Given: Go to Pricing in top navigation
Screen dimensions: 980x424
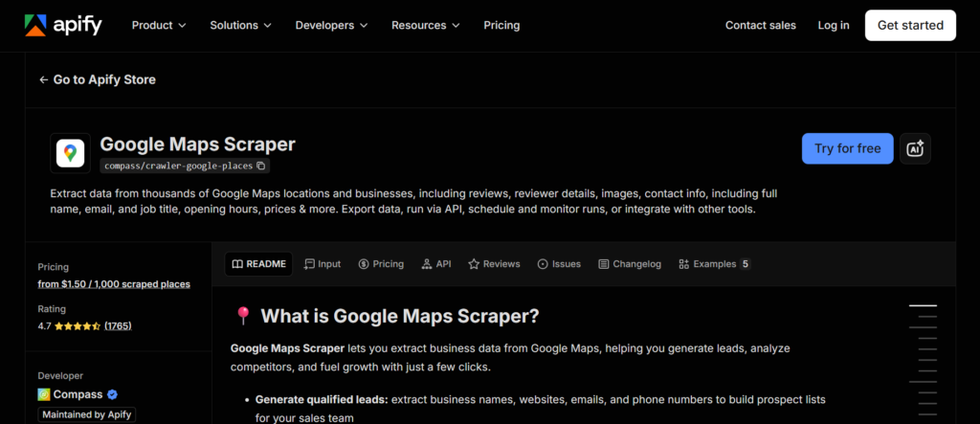Looking at the screenshot, I should [501, 25].
